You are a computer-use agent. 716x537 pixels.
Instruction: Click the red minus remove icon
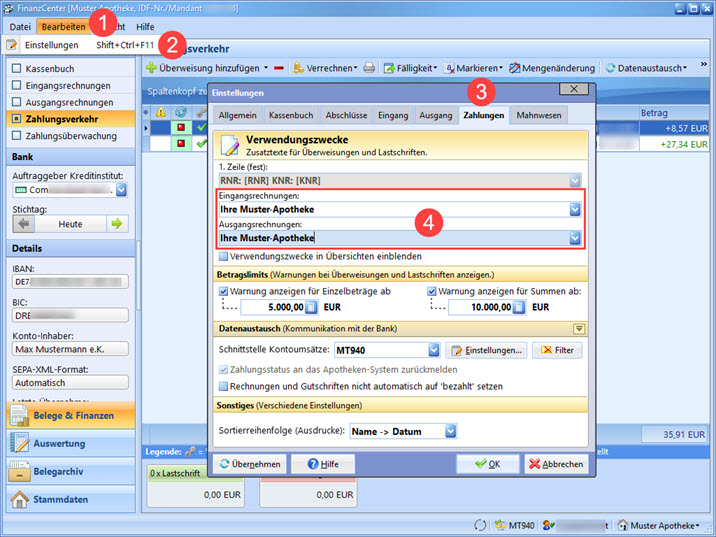point(278,68)
